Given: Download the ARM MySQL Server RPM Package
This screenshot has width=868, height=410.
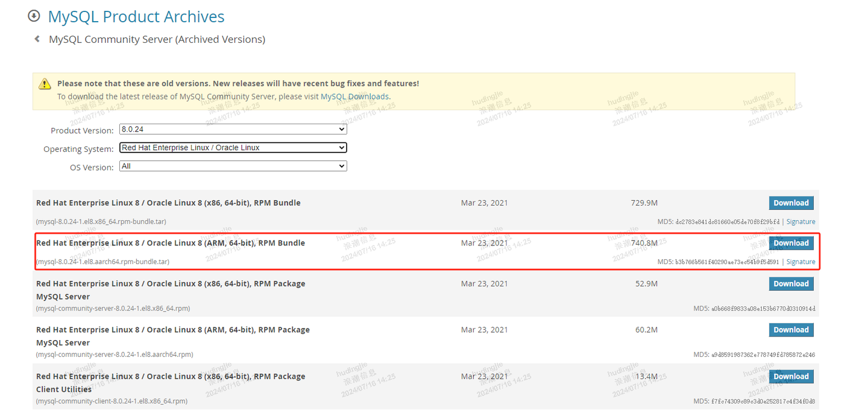Looking at the screenshot, I should 791,330.
